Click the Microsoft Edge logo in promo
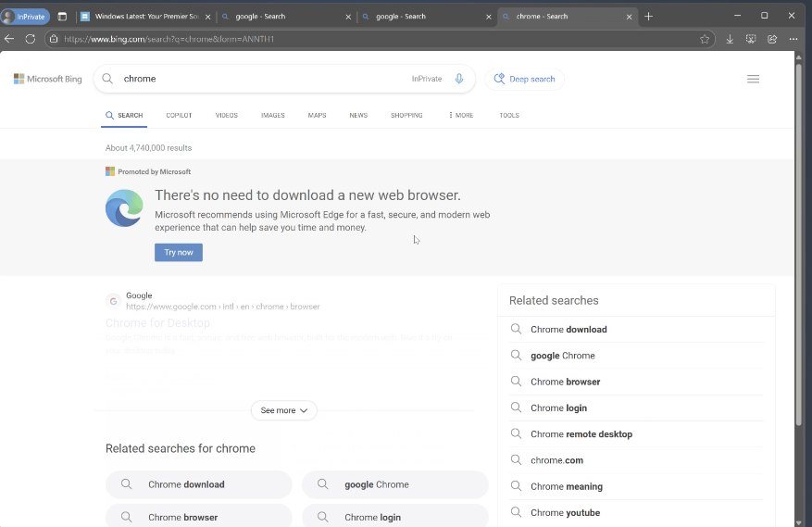Image resolution: width=812 pixels, height=527 pixels. [124, 208]
